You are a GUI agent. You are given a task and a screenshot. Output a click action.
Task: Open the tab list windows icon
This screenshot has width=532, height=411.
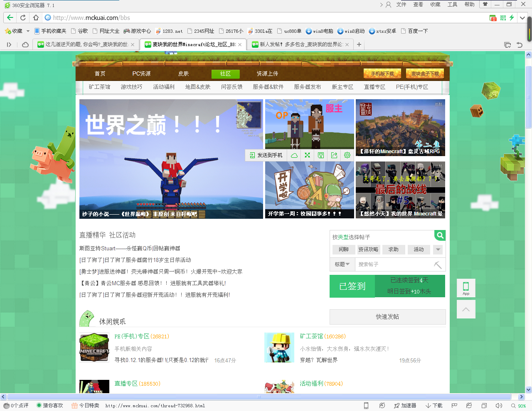(x=507, y=44)
